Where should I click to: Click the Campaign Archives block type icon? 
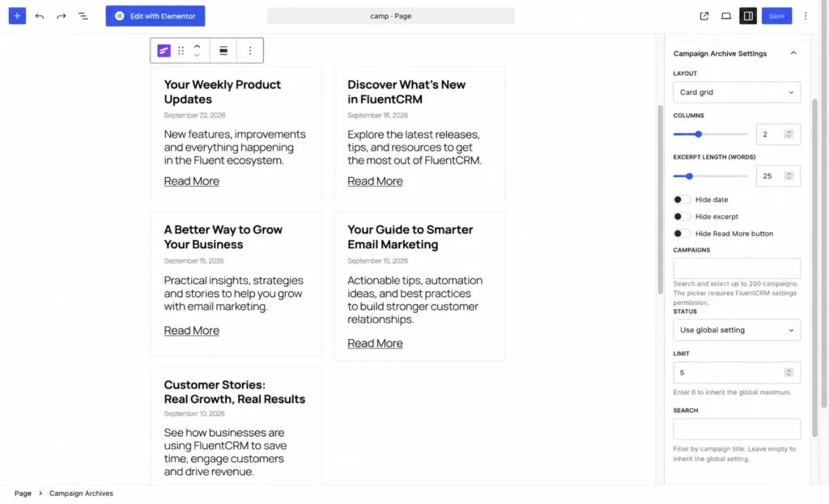[164, 51]
